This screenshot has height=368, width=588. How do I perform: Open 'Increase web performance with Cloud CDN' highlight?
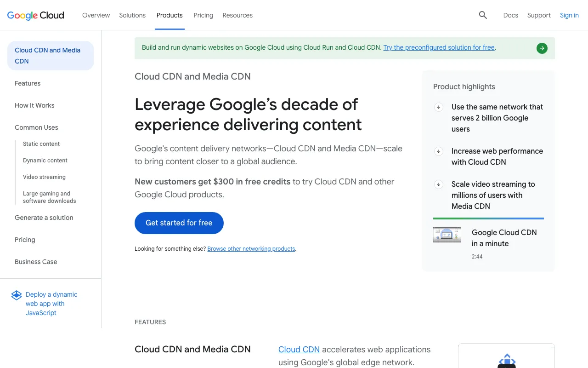tap(497, 156)
